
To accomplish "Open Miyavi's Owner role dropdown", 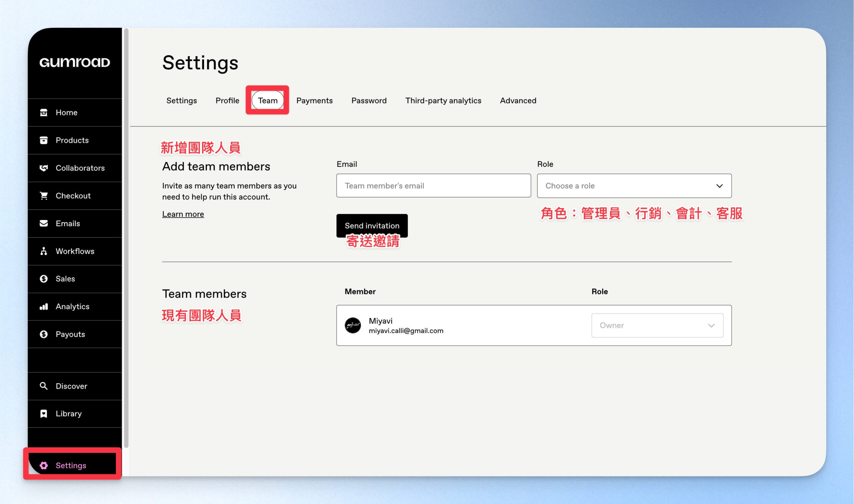I will click(658, 325).
